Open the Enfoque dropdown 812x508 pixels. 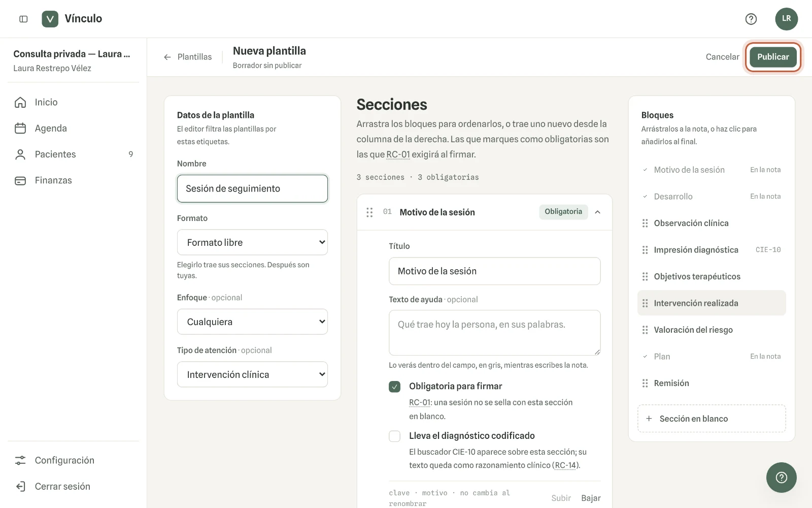(x=252, y=322)
